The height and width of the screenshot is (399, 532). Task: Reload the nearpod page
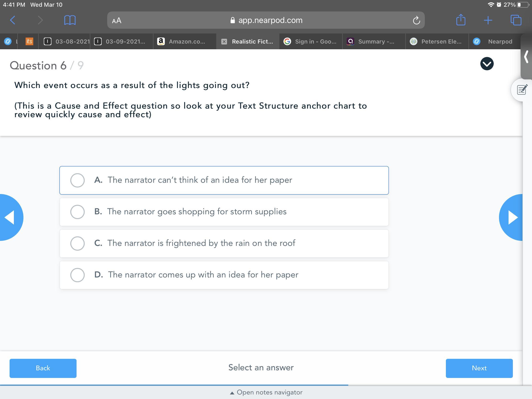[x=416, y=20]
